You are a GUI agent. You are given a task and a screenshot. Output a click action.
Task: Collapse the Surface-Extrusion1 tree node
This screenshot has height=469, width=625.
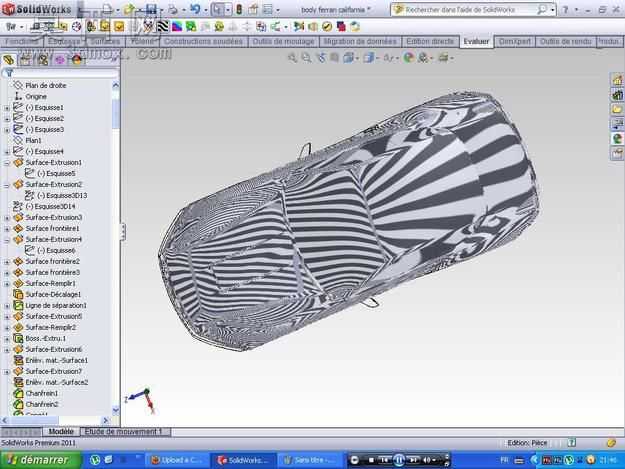[7, 163]
